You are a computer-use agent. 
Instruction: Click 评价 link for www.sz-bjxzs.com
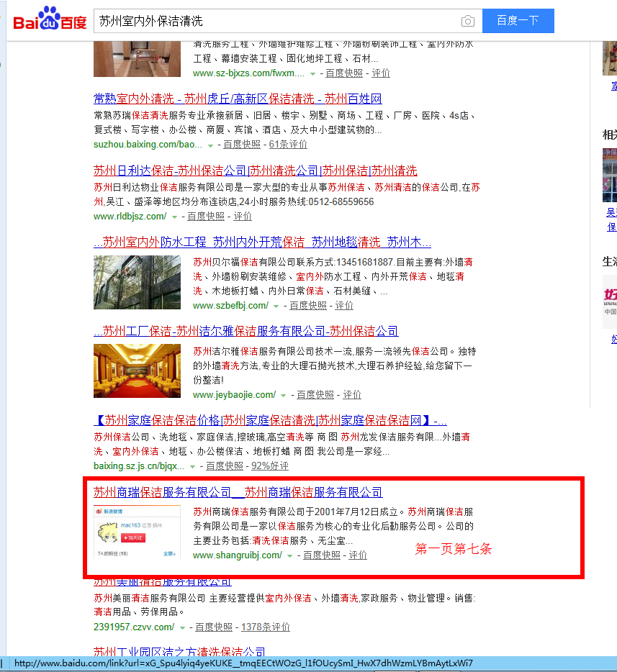(x=381, y=73)
